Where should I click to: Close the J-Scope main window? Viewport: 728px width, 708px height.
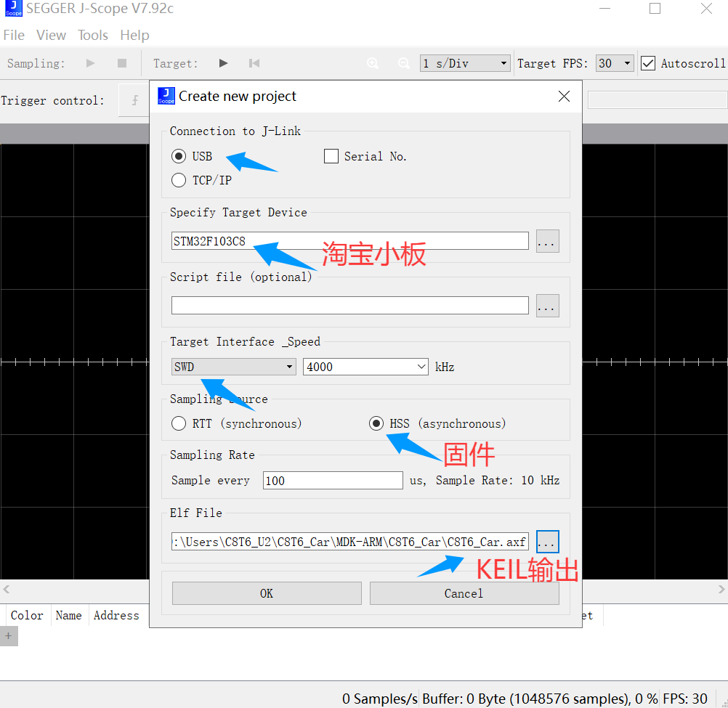pos(706,9)
